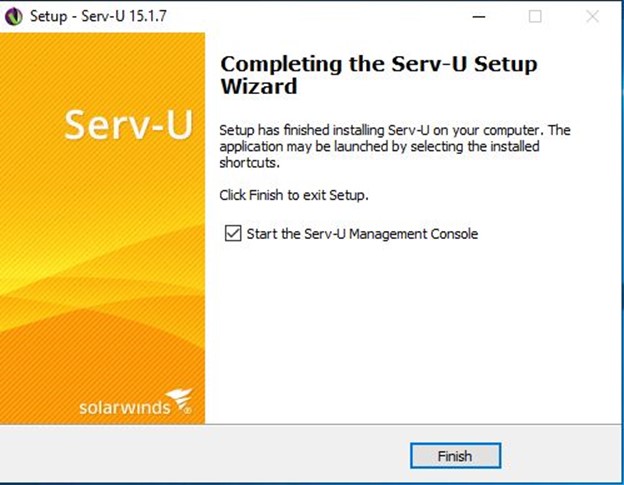Click the grey footer bar beside Finish
624x485 pixels.
pyautogui.click(x=205, y=455)
